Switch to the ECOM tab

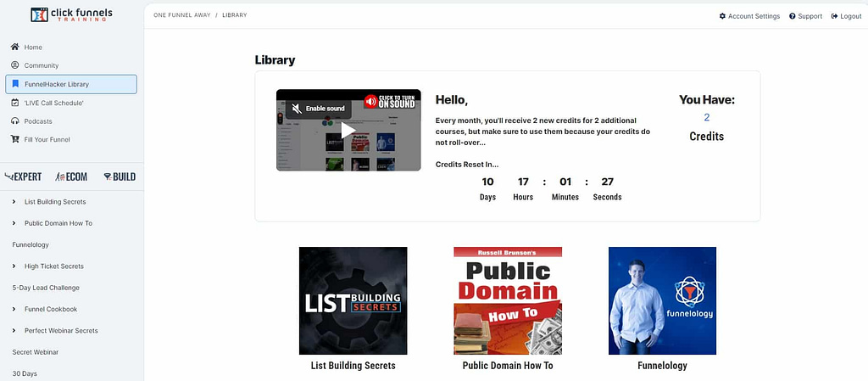pyautogui.click(x=71, y=176)
